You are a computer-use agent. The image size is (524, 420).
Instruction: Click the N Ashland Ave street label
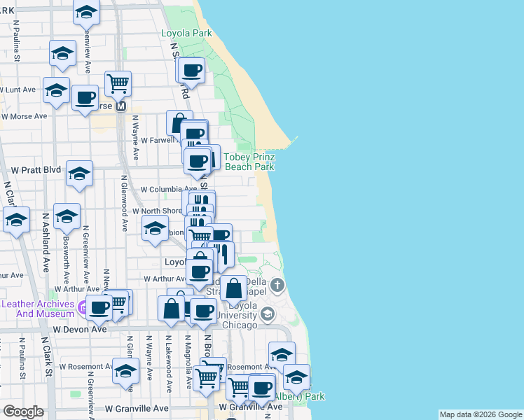[x=46, y=242]
